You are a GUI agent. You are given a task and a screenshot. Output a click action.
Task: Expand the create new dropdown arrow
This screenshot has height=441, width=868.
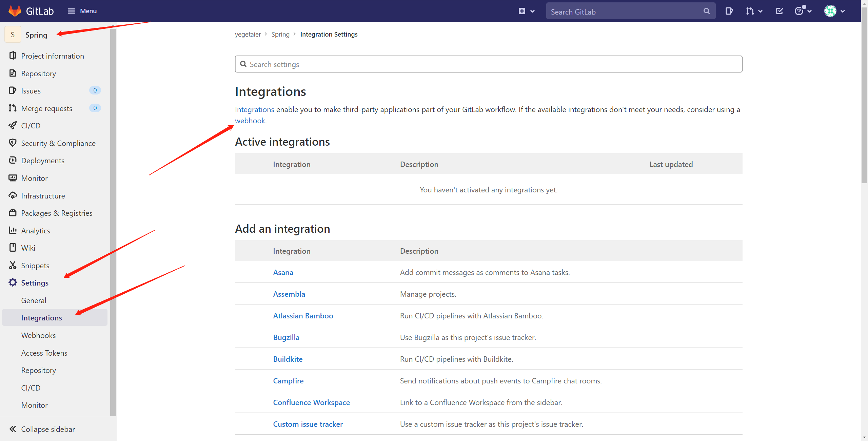(x=532, y=12)
